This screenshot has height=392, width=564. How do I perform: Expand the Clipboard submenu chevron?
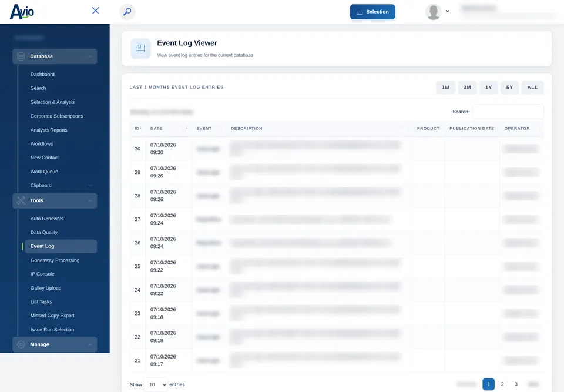[90, 185]
